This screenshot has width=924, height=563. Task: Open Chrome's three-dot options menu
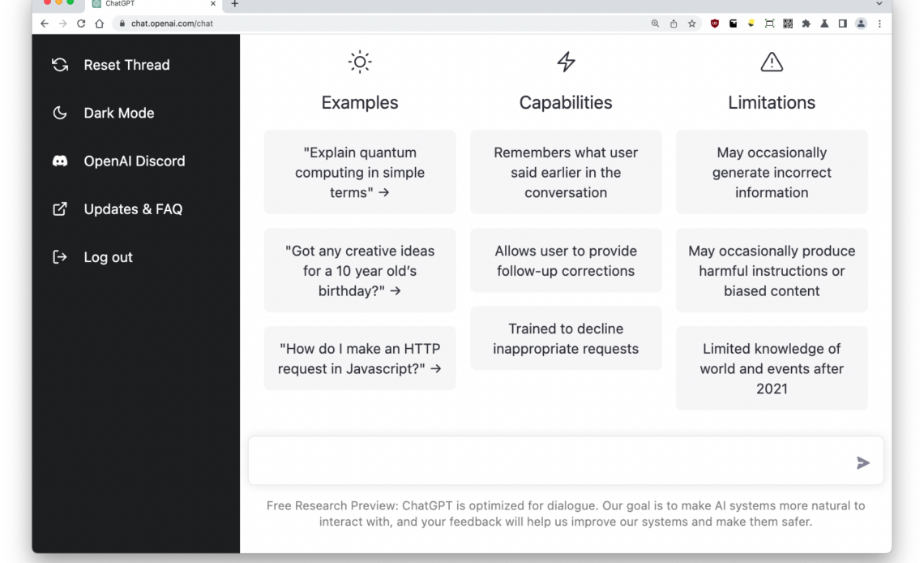(x=880, y=24)
